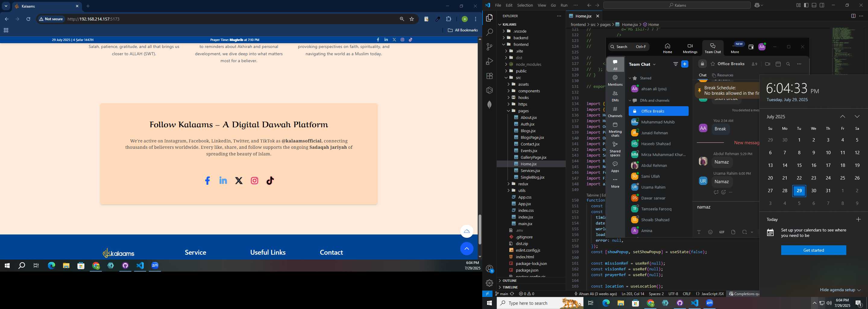Open Meeting chats in Zoom sidebar
The height and width of the screenshot is (309, 868).
coord(615,129)
